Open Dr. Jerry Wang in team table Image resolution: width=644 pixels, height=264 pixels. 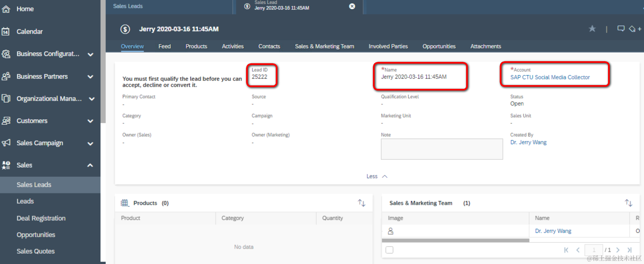tap(553, 231)
